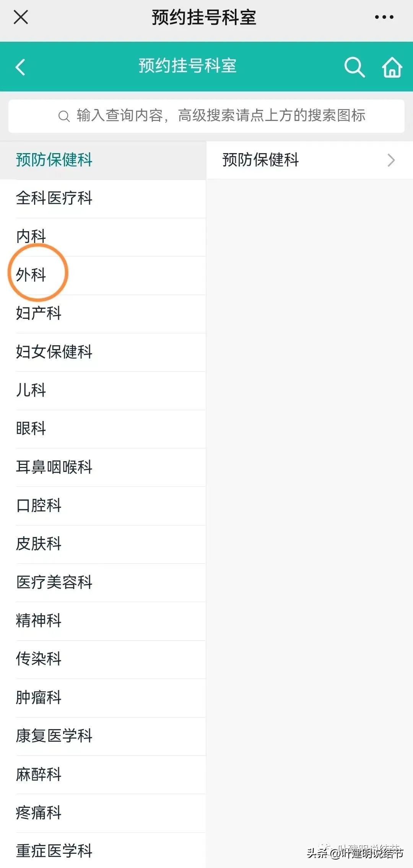Choose the 内科 department
413x868 pixels.
click(31, 236)
